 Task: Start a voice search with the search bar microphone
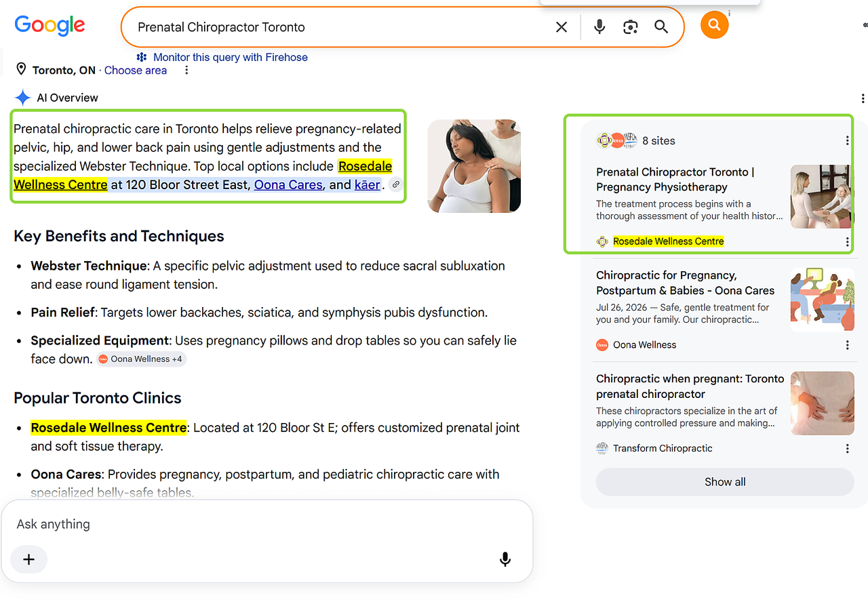[x=599, y=27]
